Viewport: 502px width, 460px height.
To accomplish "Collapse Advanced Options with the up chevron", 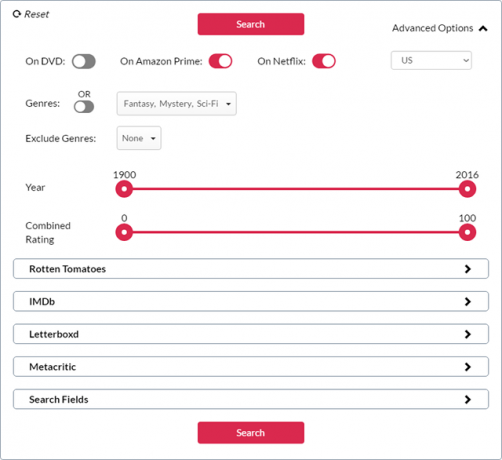I will click(x=483, y=29).
